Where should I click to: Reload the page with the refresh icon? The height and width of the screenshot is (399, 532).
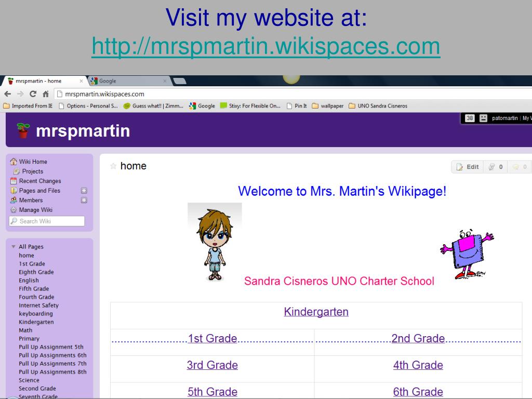33,94
